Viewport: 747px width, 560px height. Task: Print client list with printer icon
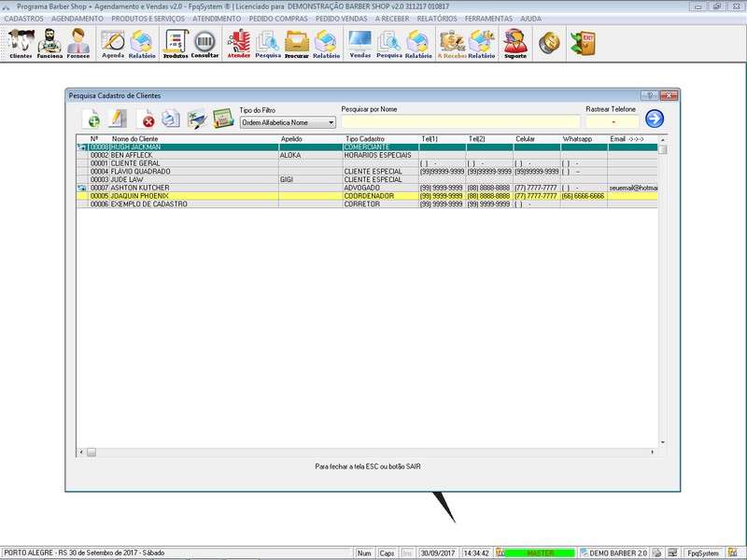click(x=171, y=119)
